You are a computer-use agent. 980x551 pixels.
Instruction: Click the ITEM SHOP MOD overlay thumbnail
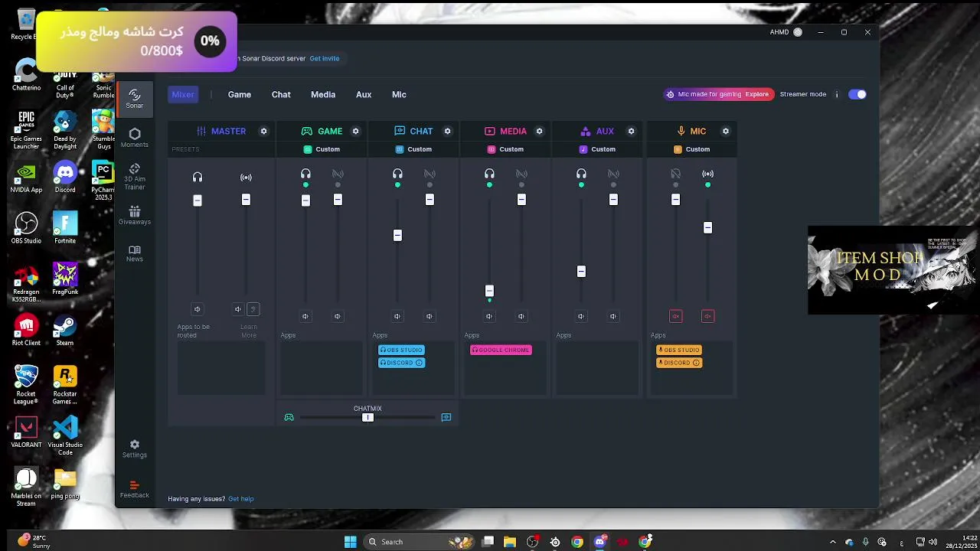click(x=892, y=270)
